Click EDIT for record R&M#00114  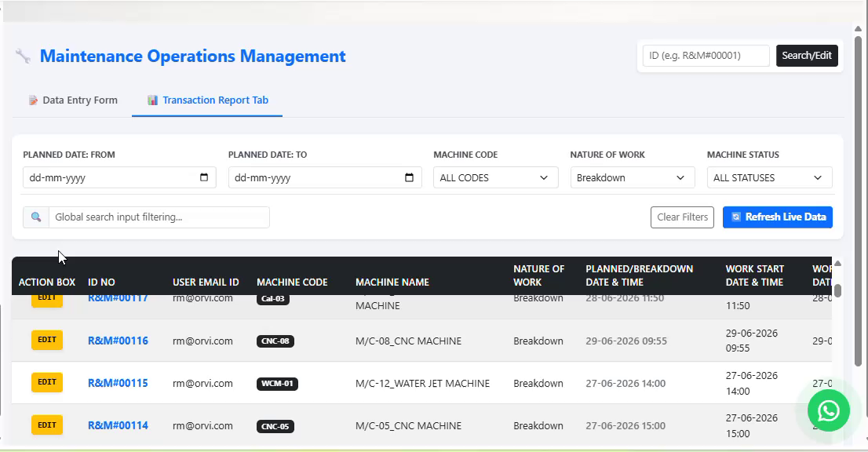(47, 425)
